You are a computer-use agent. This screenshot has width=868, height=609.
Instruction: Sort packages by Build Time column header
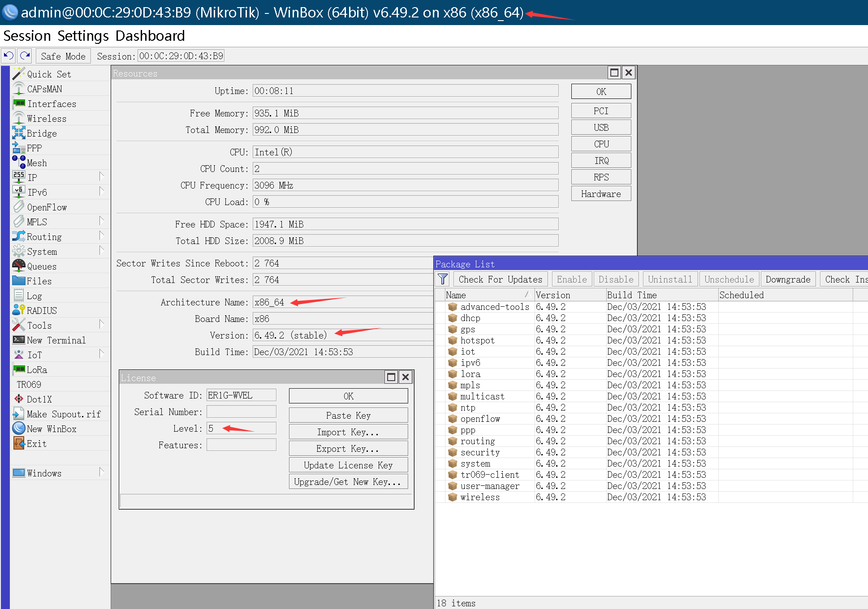coord(662,295)
